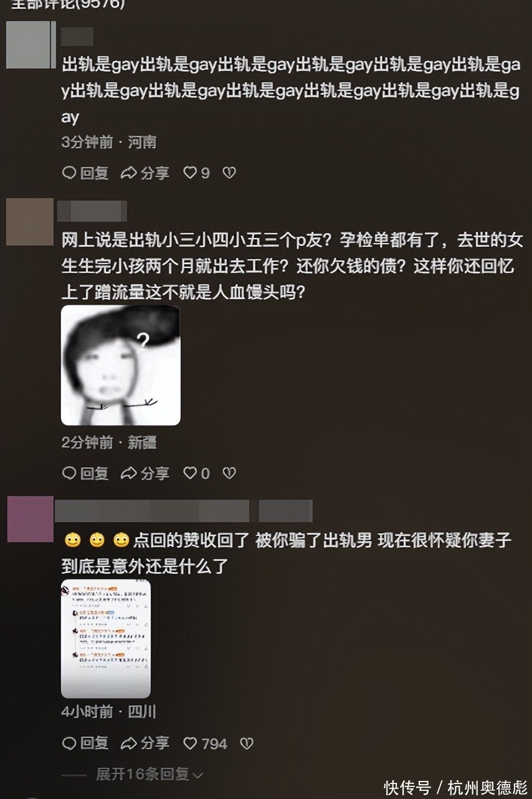Screen dimensions: 532x799
Task: Open the question-mark meme image
Action: (x=121, y=365)
